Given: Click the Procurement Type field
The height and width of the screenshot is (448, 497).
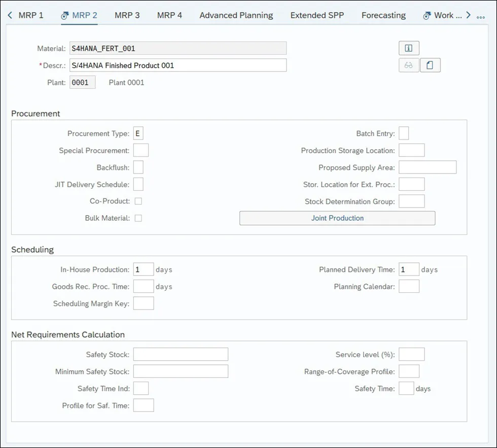Looking at the screenshot, I should pos(138,133).
